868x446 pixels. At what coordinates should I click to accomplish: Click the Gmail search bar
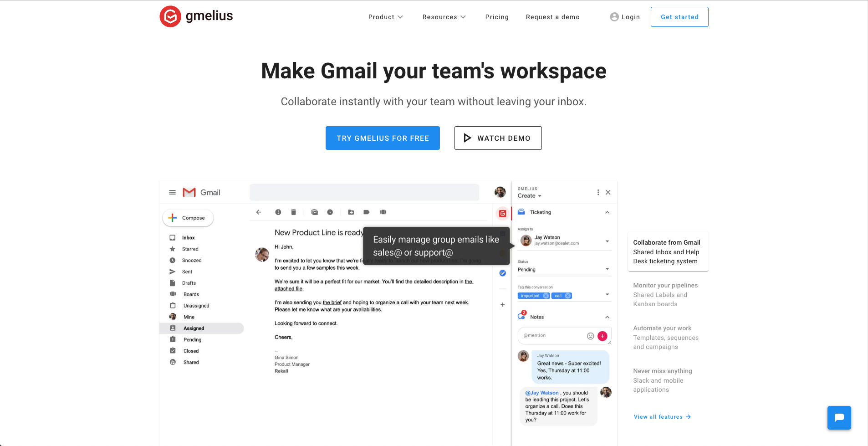coord(364,192)
